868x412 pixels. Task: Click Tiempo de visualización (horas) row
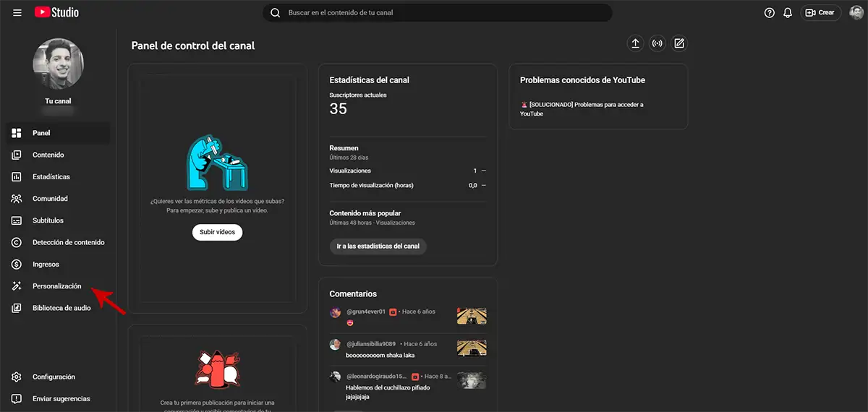tap(407, 185)
